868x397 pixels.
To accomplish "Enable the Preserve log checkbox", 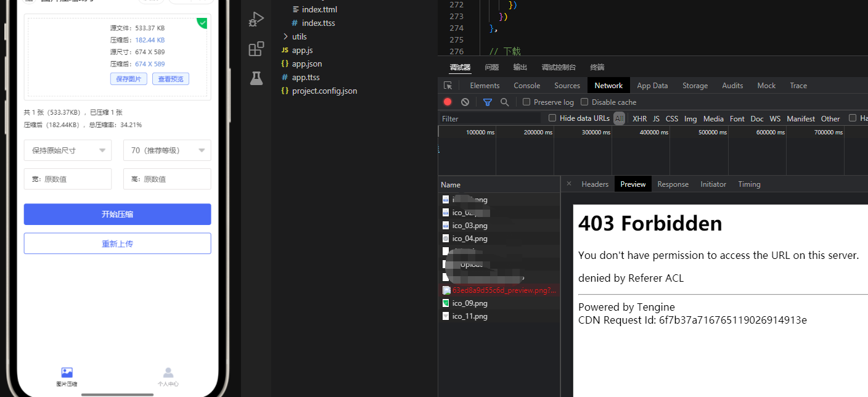I will [x=526, y=102].
